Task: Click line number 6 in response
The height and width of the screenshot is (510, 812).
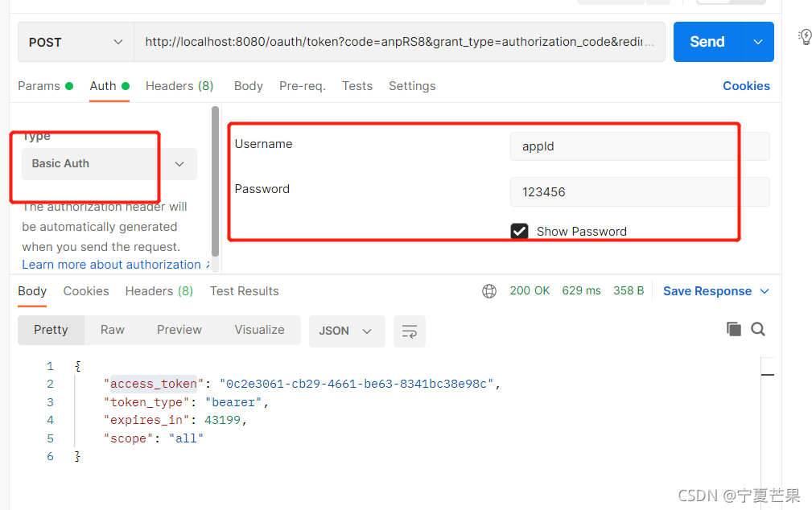Action: point(50,456)
